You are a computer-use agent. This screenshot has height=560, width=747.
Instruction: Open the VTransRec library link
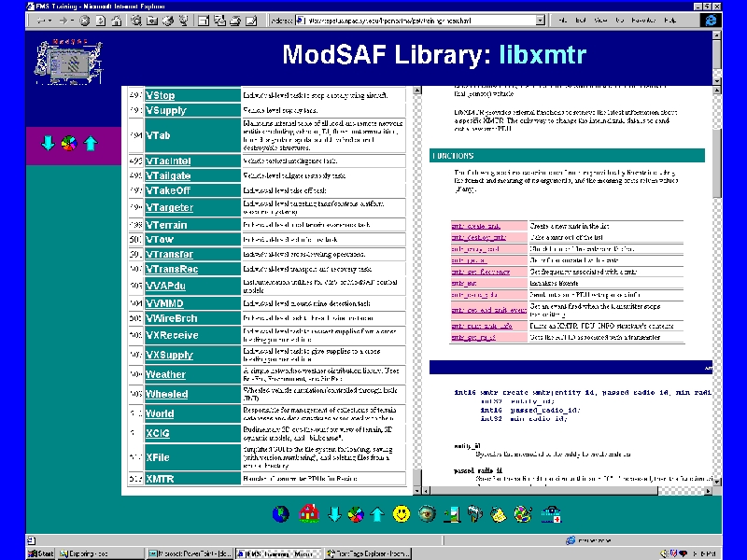click(x=172, y=269)
